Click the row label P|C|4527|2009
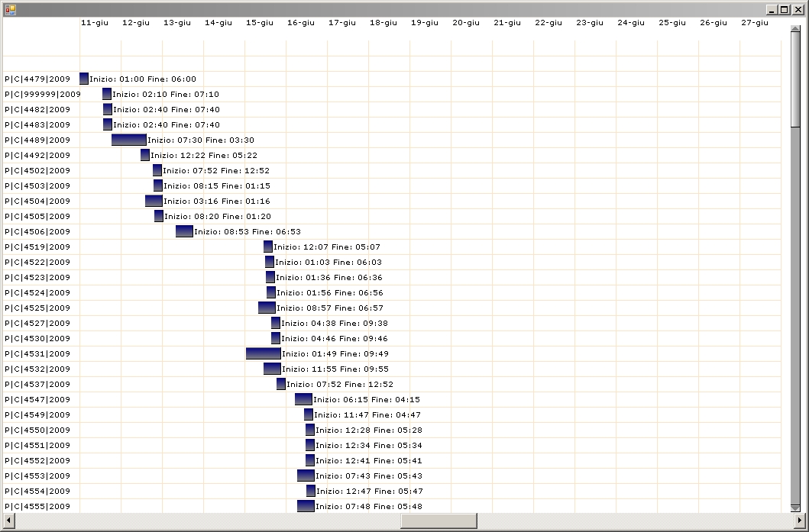This screenshot has width=809, height=532. (x=37, y=323)
